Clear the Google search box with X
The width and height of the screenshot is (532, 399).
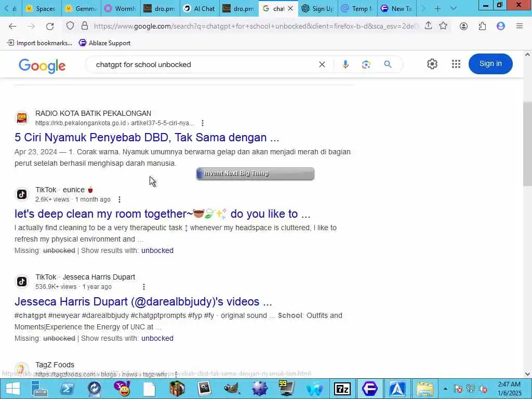(x=322, y=64)
